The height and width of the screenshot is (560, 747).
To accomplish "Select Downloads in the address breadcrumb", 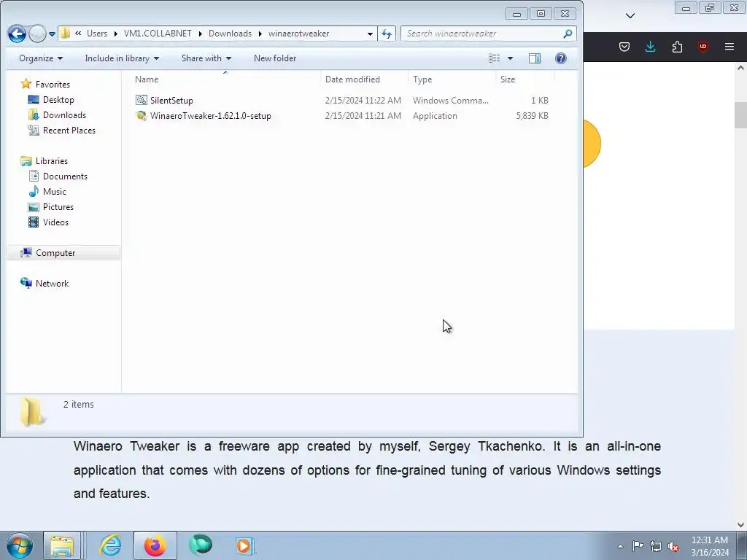I will pyautogui.click(x=230, y=34).
